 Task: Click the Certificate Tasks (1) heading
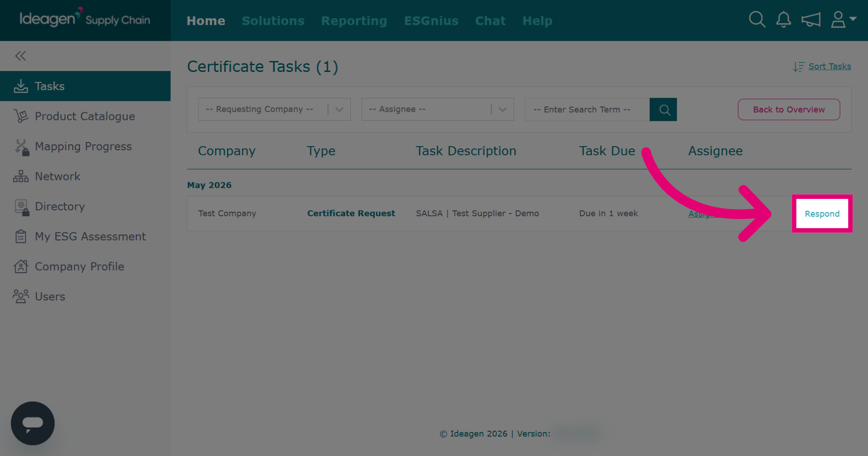[x=263, y=67]
